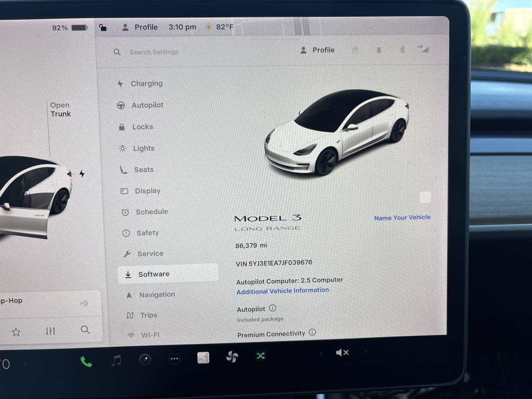
Task: Open the fan climate control icon
Action: [x=232, y=356]
